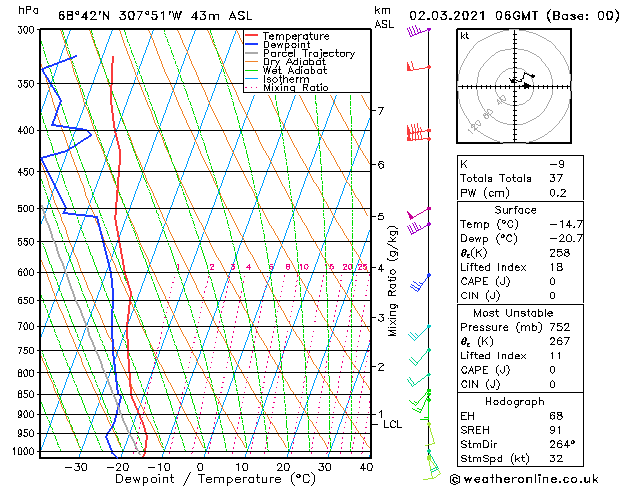Click the SREH value 91
Image resolution: width=629 pixels, height=486 pixels.
(x=556, y=430)
